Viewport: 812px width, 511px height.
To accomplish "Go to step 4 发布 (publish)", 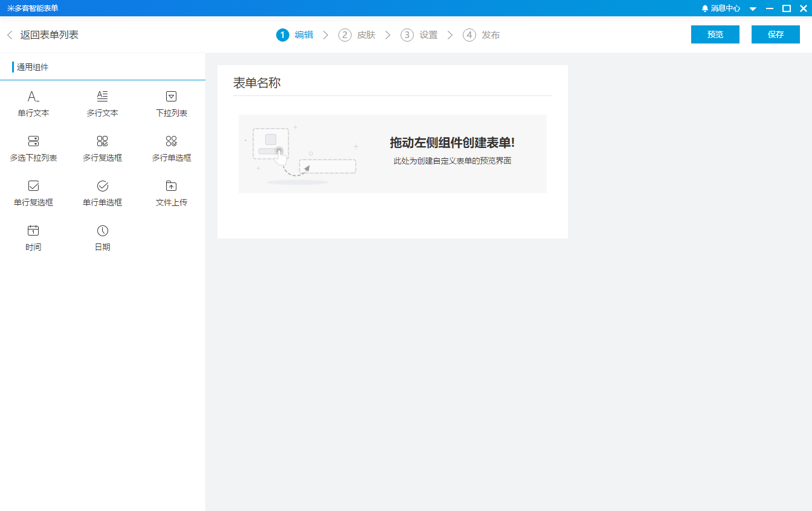I will point(482,35).
